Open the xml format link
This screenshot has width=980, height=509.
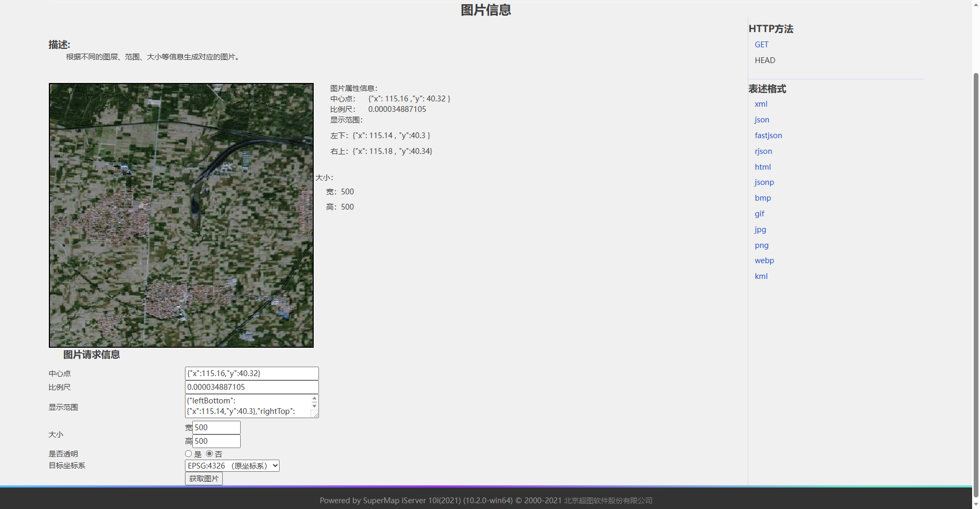(x=761, y=104)
